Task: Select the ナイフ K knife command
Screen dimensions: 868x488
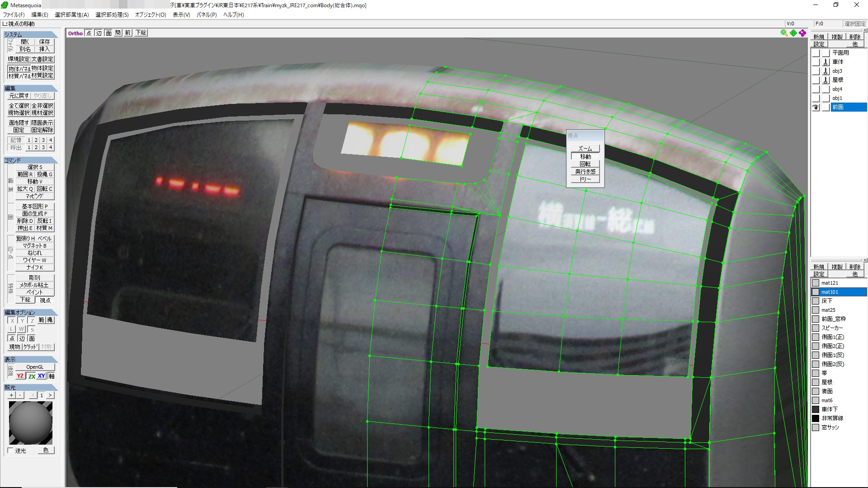Action: tap(35, 267)
